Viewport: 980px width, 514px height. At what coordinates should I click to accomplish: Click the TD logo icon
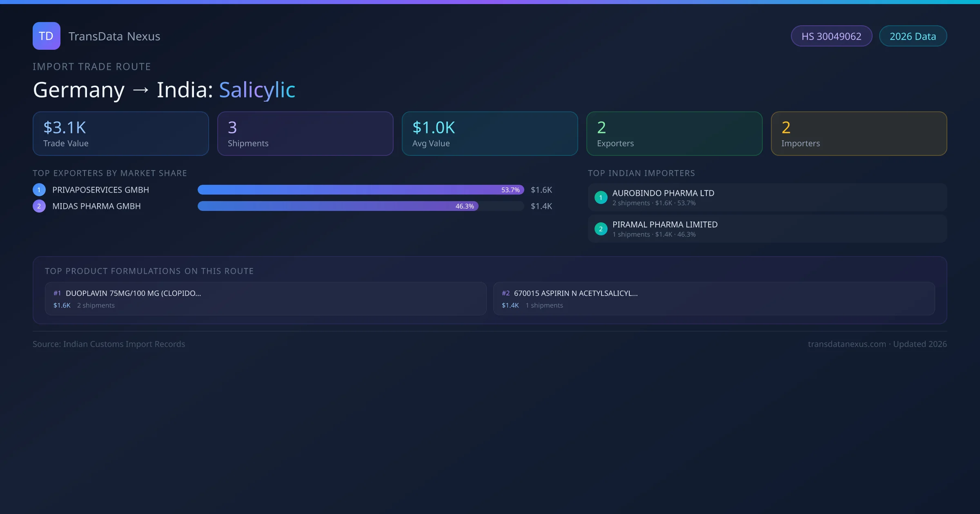(x=46, y=36)
